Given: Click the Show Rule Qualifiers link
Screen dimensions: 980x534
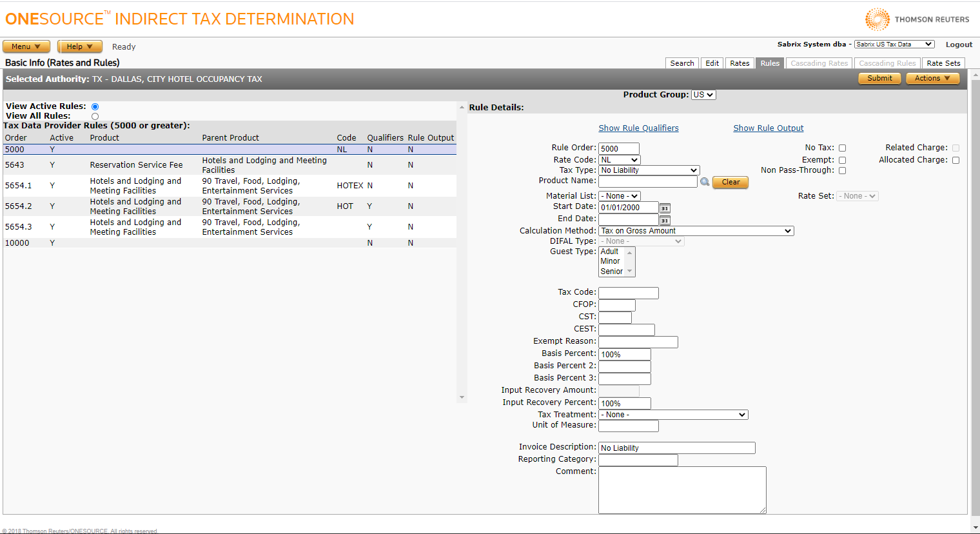Looking at the screenshot, I should point(638,128).
